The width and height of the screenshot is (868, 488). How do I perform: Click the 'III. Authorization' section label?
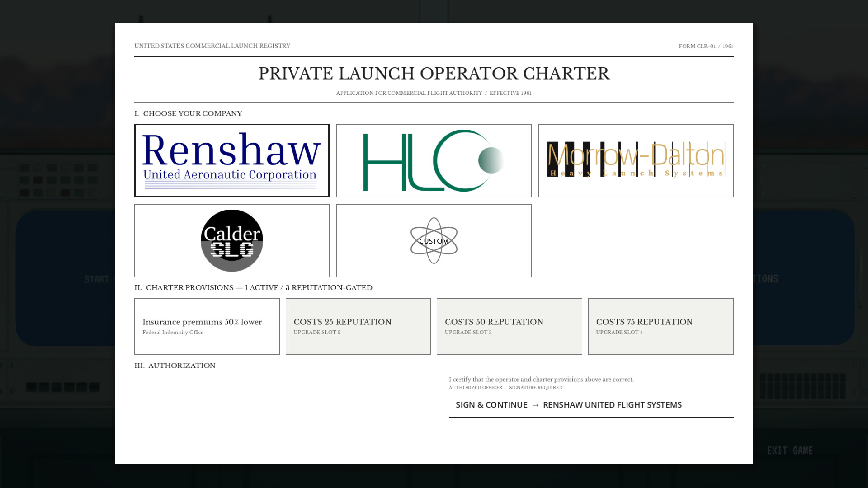(x=175, y=366)
